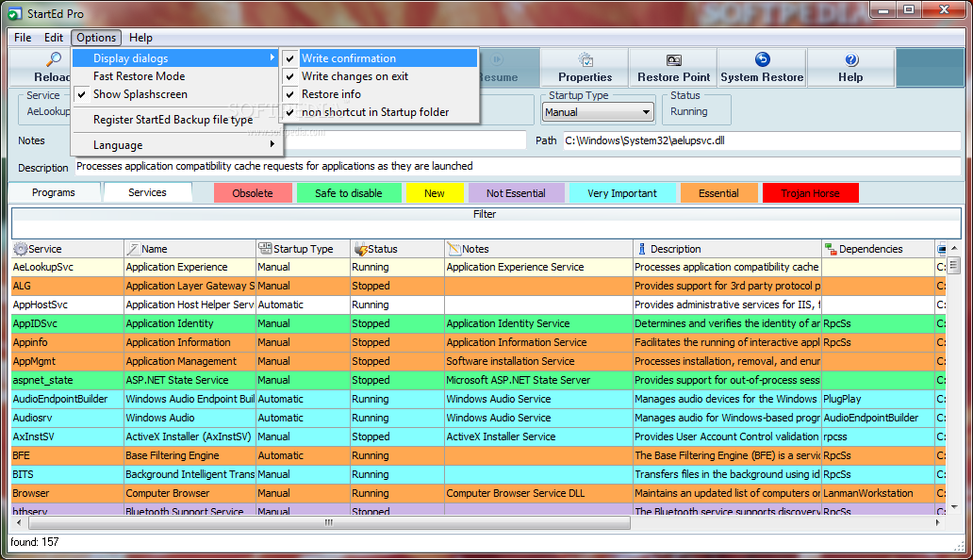Click the Description column info icon

[642, 249]
